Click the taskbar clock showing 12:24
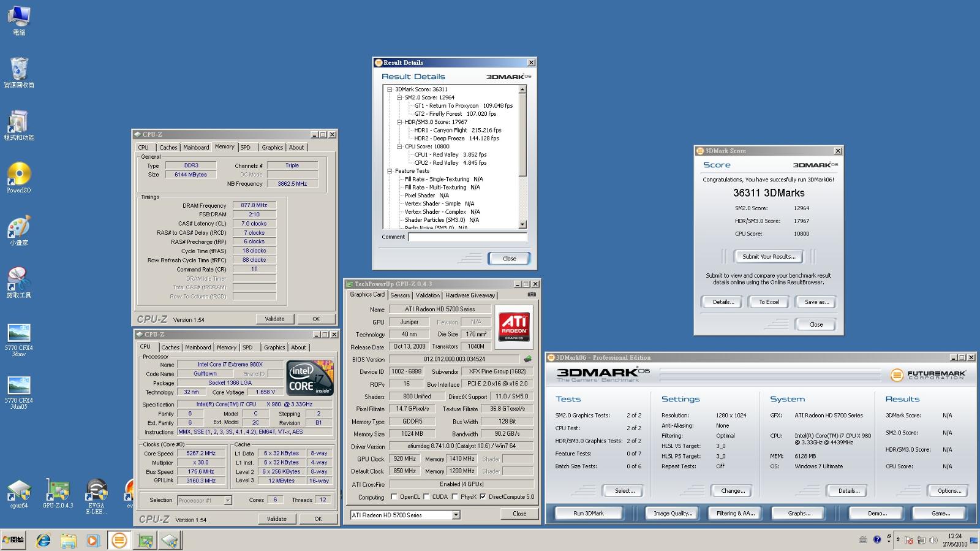This screenshot has height=551, width=980. [955, 540]
